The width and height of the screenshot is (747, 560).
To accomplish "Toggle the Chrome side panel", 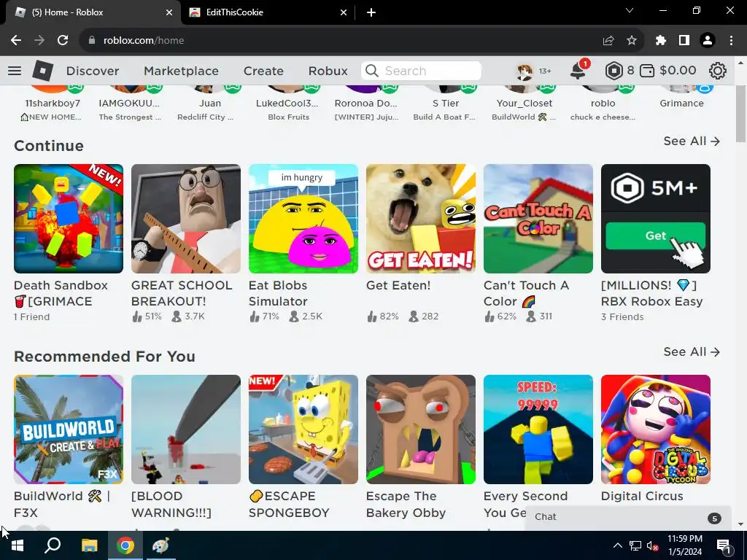I will coord(684,41).
